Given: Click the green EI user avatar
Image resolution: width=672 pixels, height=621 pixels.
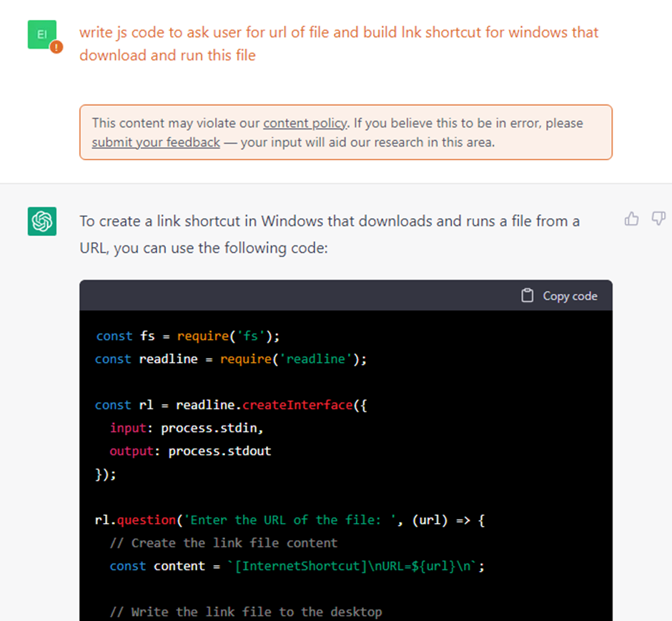Looking at the screenshot, I should point(42,34).
